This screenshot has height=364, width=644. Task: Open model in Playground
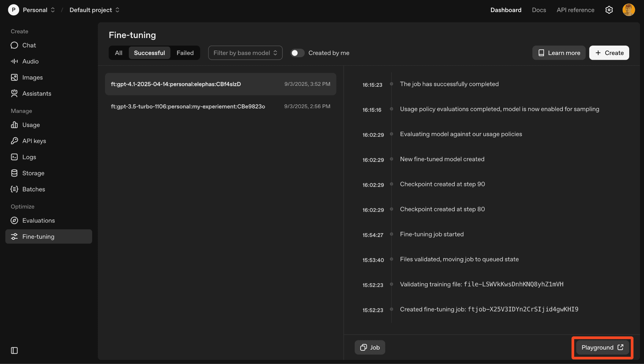[602, 347]
